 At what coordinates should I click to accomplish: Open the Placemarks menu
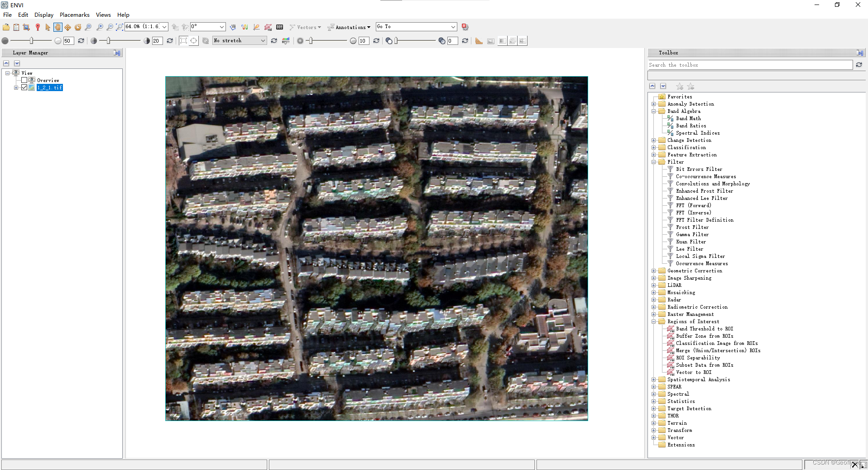pos(75,15)
